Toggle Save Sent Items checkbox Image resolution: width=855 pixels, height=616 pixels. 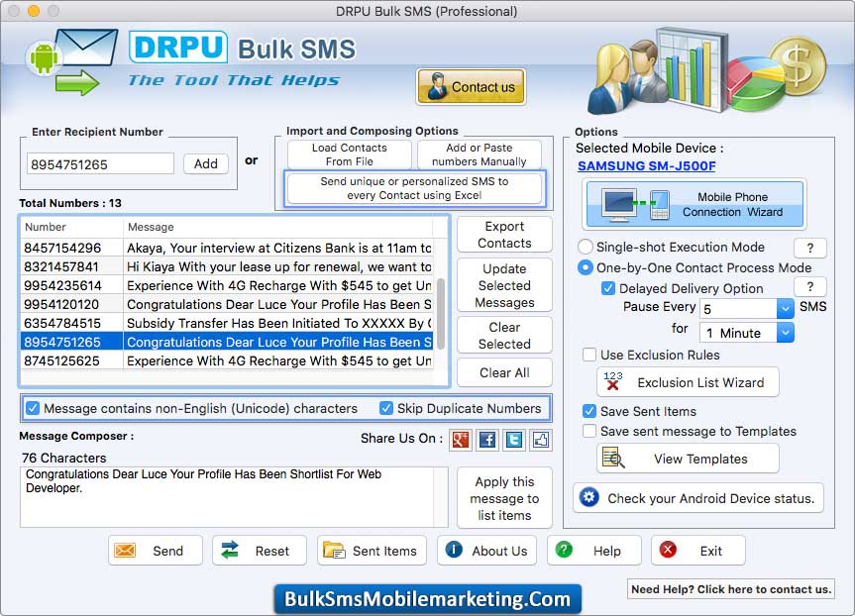coord(588,411)
